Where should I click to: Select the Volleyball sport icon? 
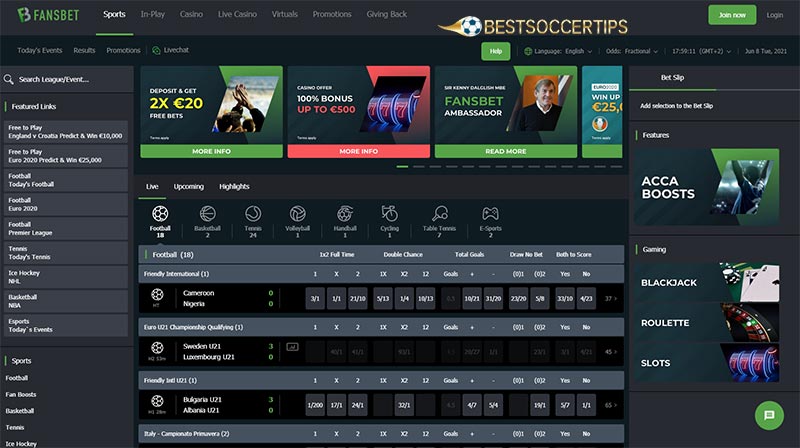[x=297, y=214]
